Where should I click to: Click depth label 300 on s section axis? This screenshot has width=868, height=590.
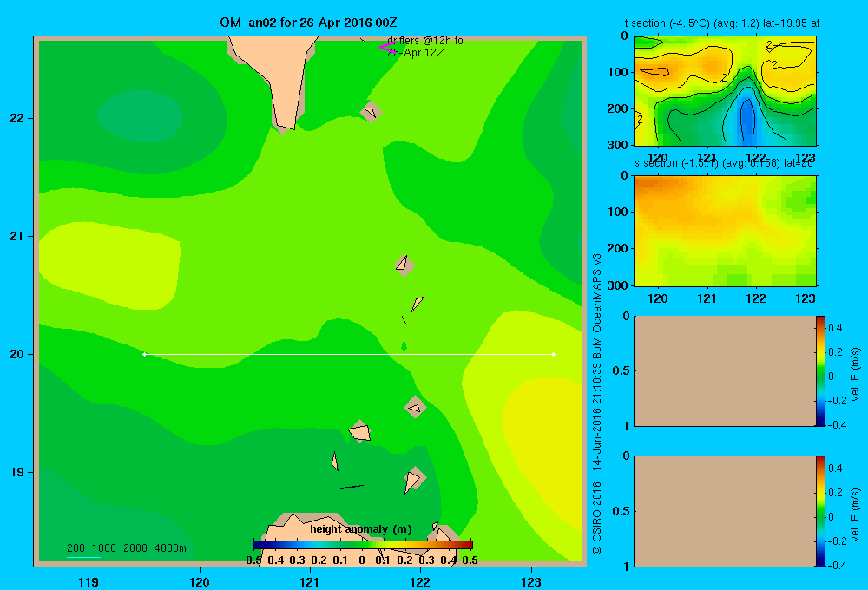[620, 285]
